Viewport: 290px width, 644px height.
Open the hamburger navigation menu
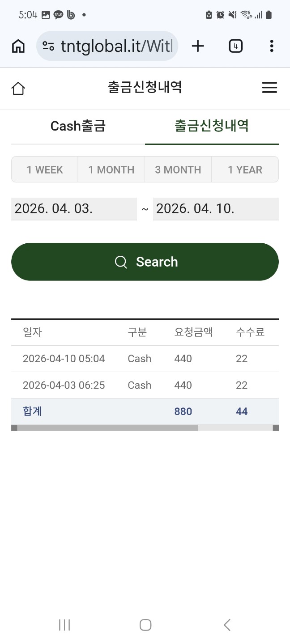(x=269, y=88)
